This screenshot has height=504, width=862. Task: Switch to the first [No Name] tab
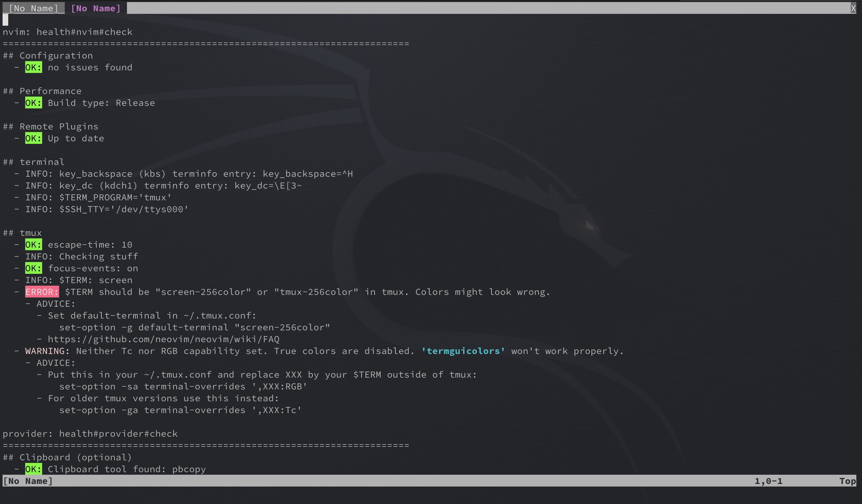[x=33, y=8]
